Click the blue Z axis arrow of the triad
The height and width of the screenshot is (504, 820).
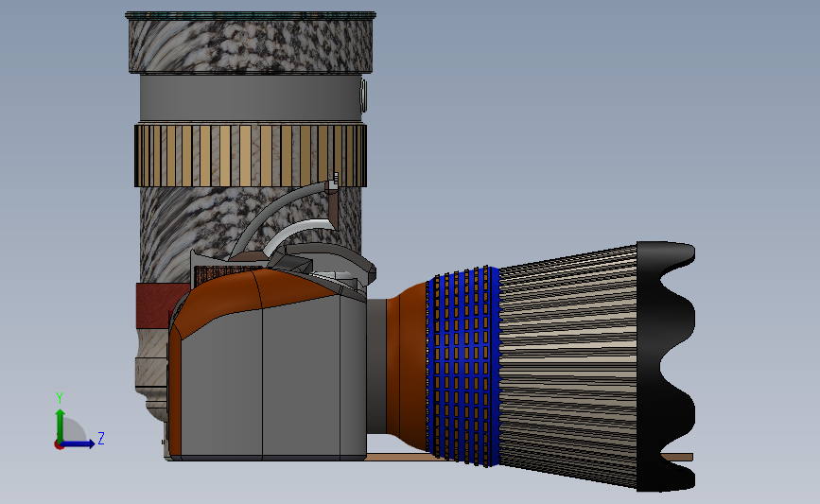[79, 444]
